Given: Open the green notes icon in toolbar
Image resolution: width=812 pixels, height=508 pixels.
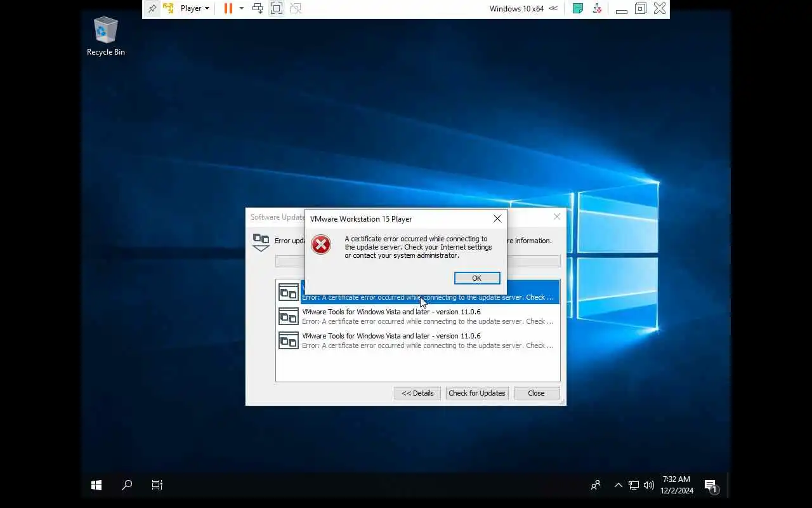Looking at the screenshot, I should 578,8.
